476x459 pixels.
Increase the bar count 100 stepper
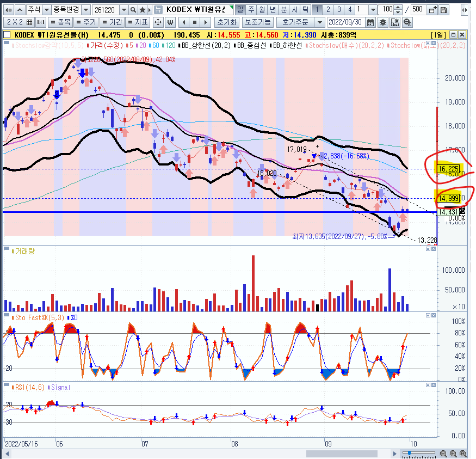(x=399, y=8)
